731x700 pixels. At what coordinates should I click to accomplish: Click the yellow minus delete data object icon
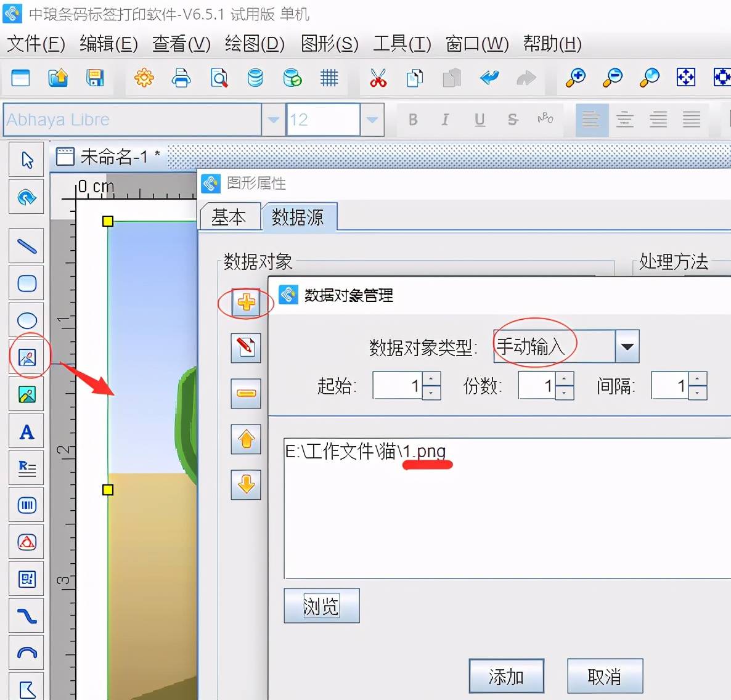246,393
